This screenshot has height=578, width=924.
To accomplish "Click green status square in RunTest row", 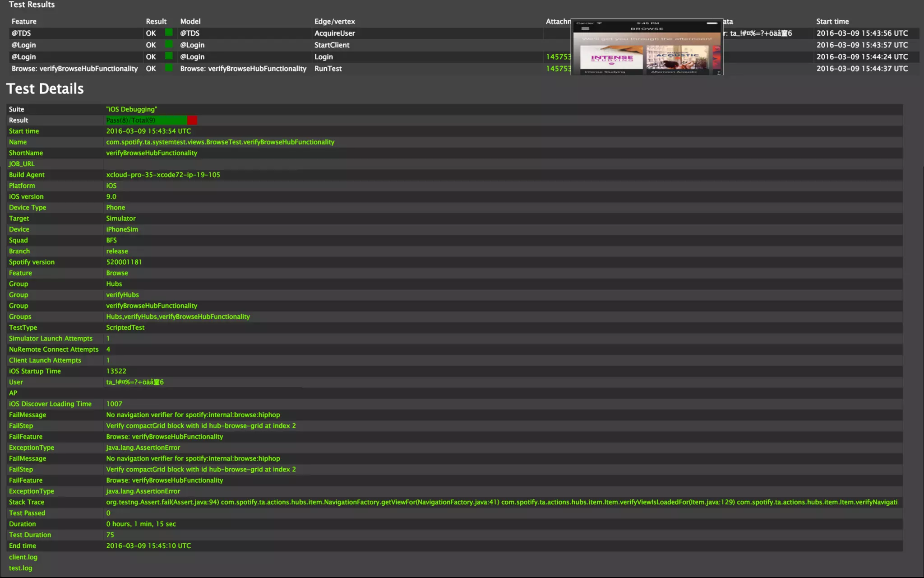I will click(169, 68).
